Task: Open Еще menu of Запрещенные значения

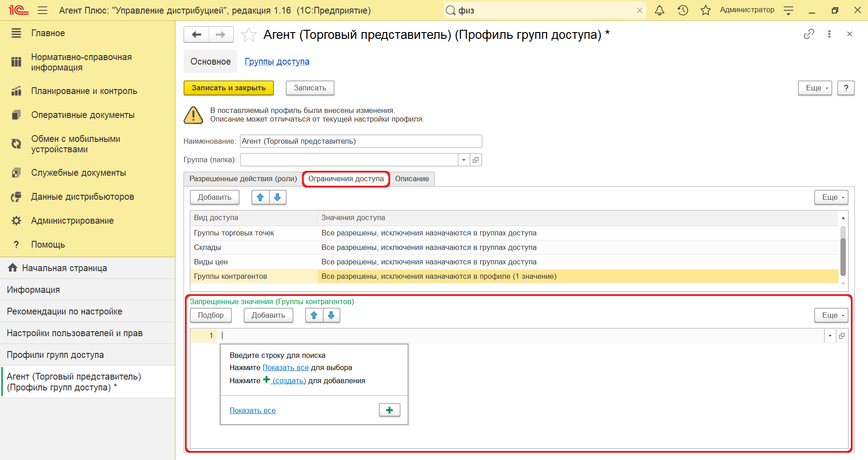Action: tap(831, 315)
